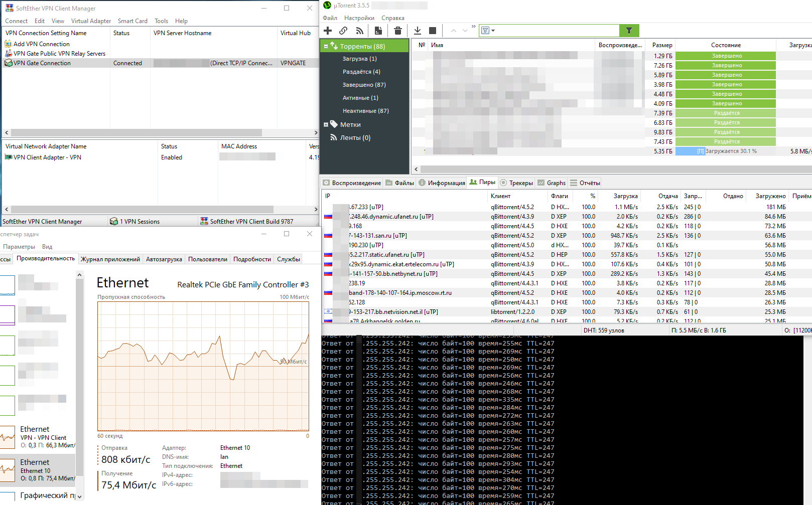Viewport: 812px width, 505px height.
Task: Add a torrent with the plus icon
Action: click(x=328, y=31)
